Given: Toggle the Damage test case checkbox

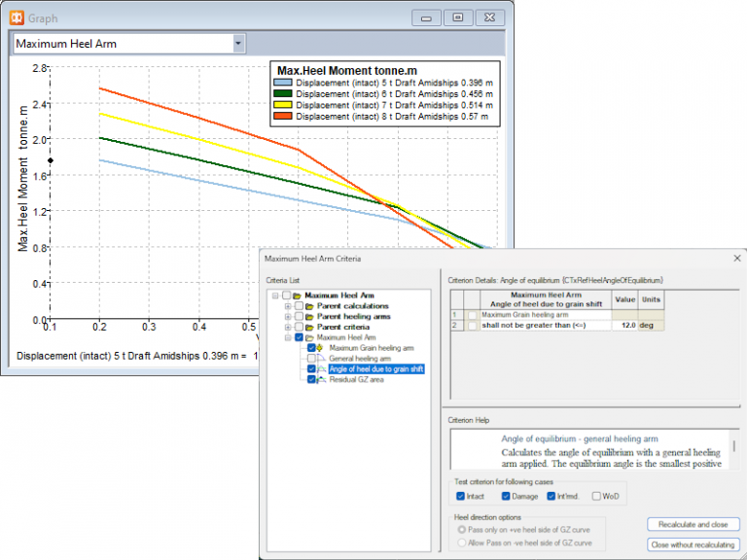Looking at the screenshot, I should tap(507, 496).
